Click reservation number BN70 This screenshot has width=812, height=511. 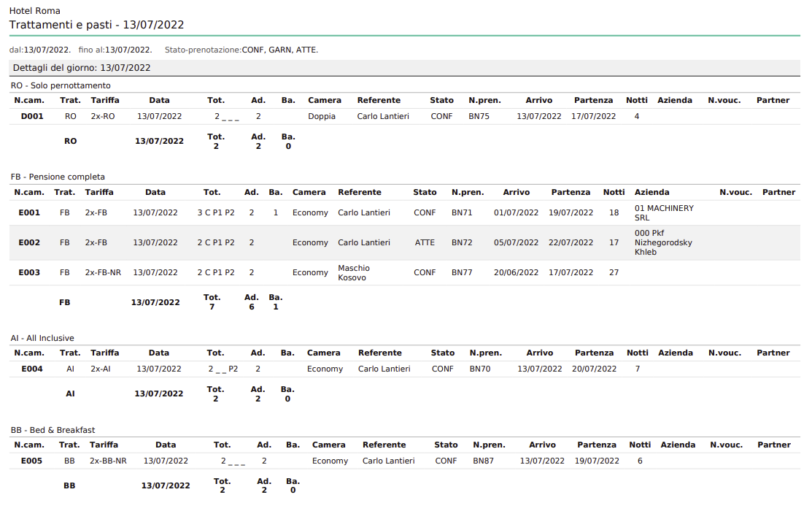(480, 369)
